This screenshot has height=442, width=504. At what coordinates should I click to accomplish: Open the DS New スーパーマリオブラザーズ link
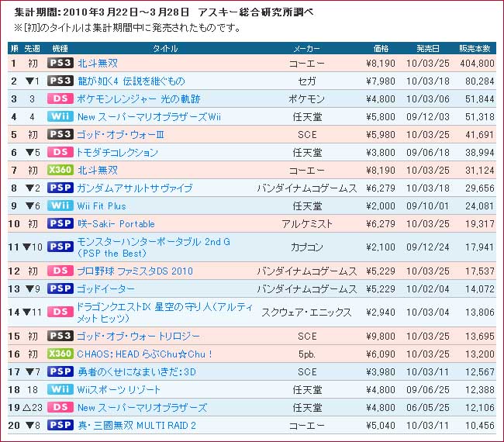click(x=143, y=408)
